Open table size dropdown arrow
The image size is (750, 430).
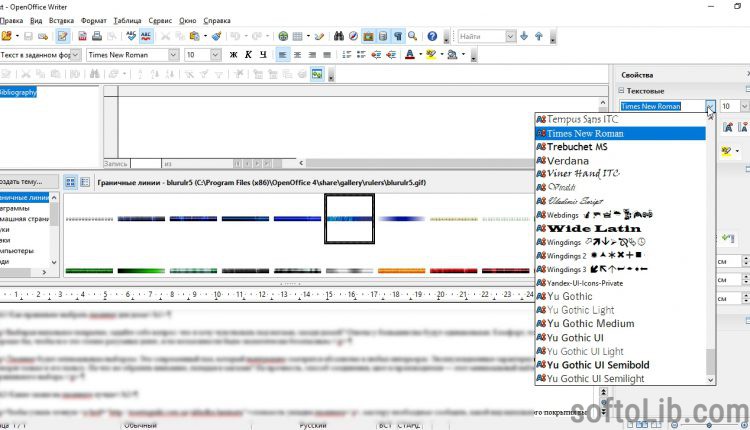(x=308, y=36)
